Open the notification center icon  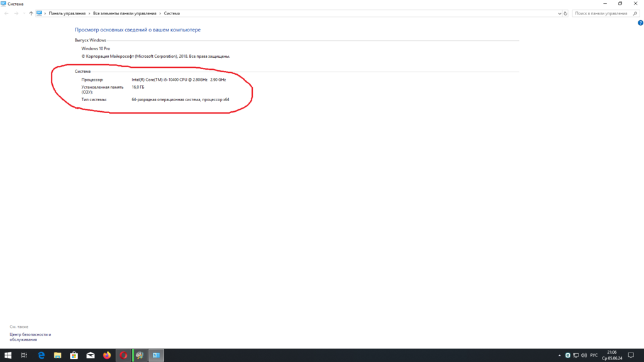point(631,356)
